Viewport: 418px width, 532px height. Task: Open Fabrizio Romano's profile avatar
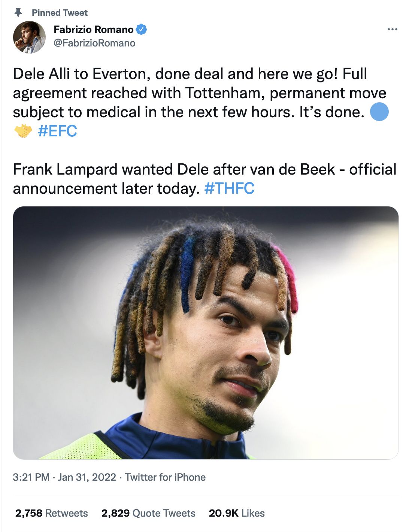click(29, 37)
